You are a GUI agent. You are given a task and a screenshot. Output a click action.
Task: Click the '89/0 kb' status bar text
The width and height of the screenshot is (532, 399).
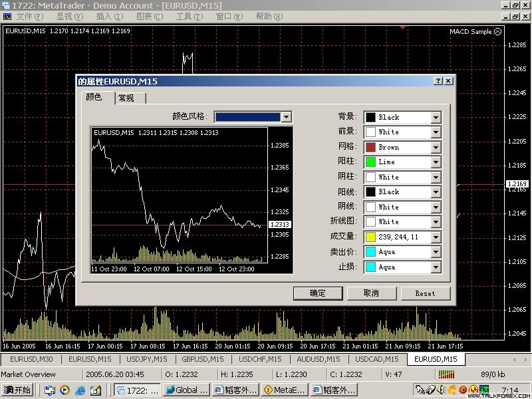click(493, 374)
